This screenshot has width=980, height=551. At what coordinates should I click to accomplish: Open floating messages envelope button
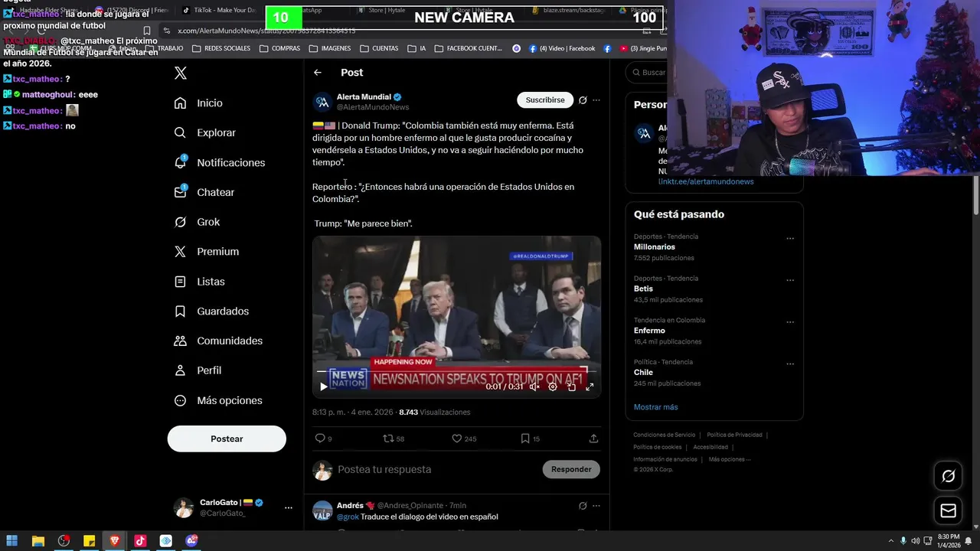949,510
